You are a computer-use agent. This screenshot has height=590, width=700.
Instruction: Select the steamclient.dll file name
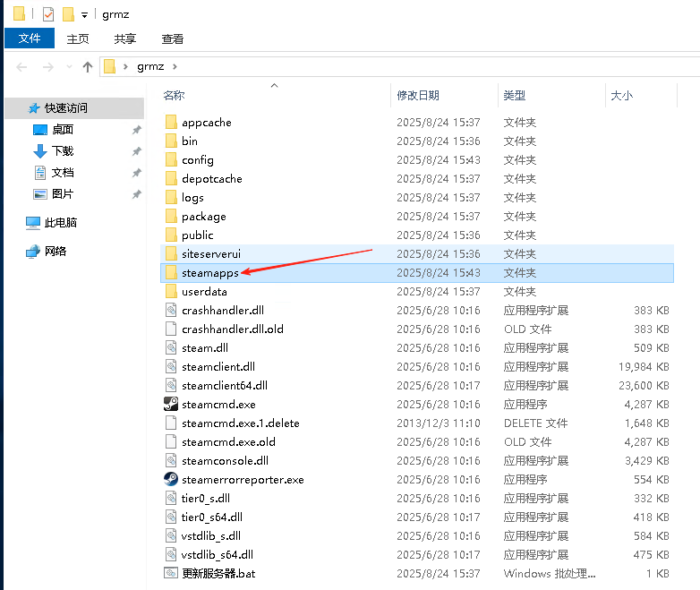click(x=218, y=367)
